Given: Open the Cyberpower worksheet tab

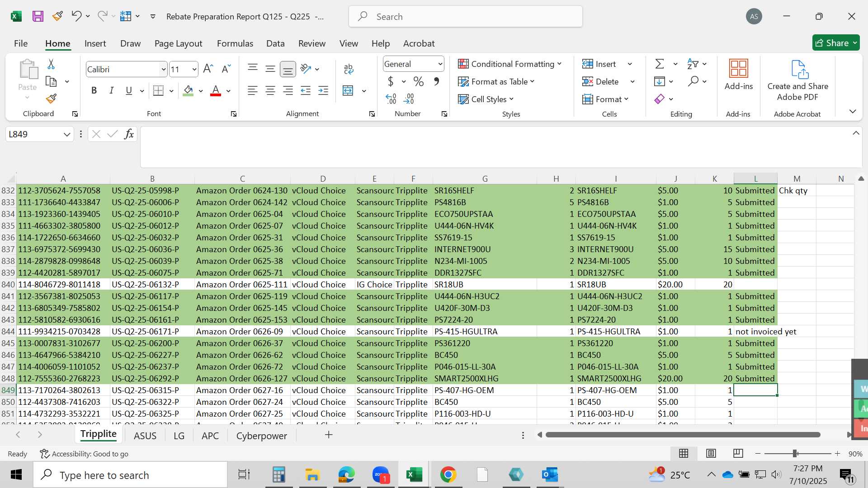Looking at the screenshot, I should pos(261,436).
